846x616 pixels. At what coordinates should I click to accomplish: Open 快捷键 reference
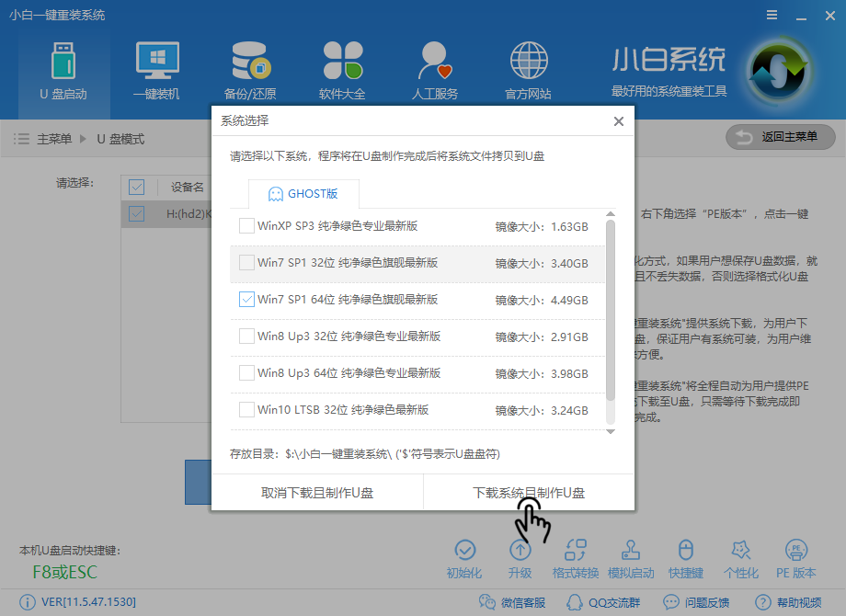pyautogui.click(x=686, y=556)
